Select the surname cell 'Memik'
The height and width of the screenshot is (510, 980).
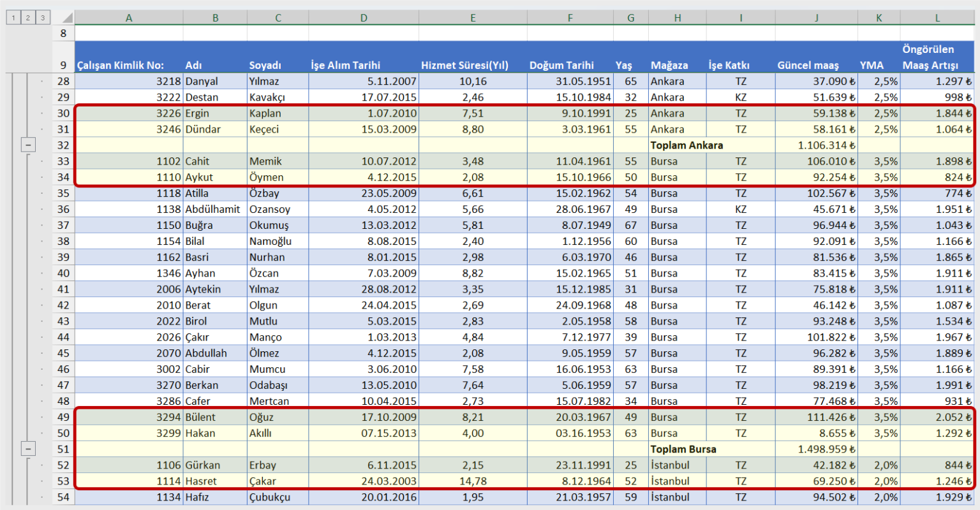[x=278, y=161]
